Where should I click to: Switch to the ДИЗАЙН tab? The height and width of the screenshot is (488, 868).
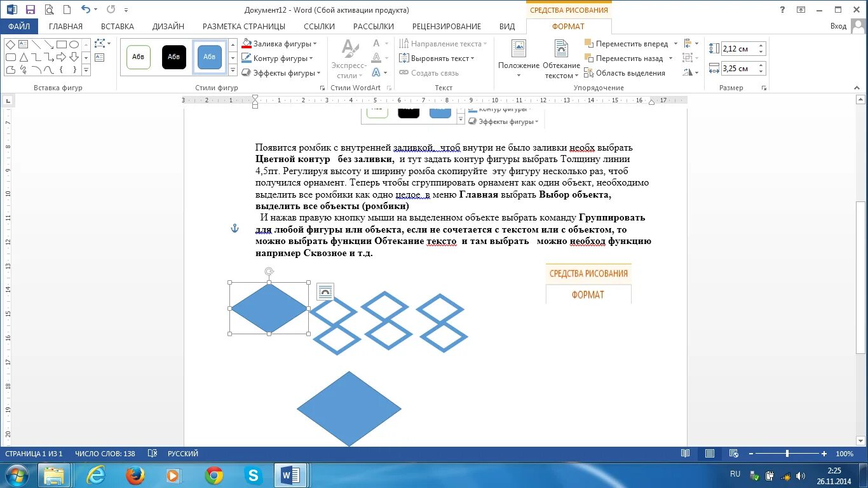[x=168, y=26]
